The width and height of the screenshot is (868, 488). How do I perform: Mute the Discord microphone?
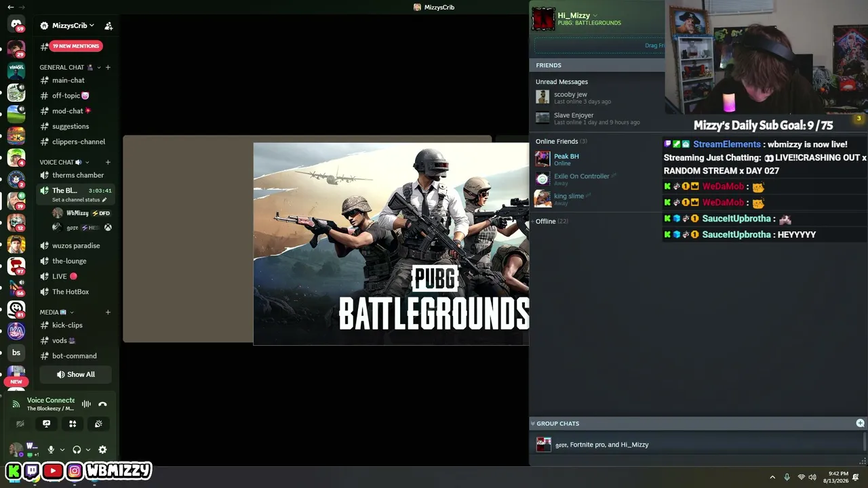50,449
